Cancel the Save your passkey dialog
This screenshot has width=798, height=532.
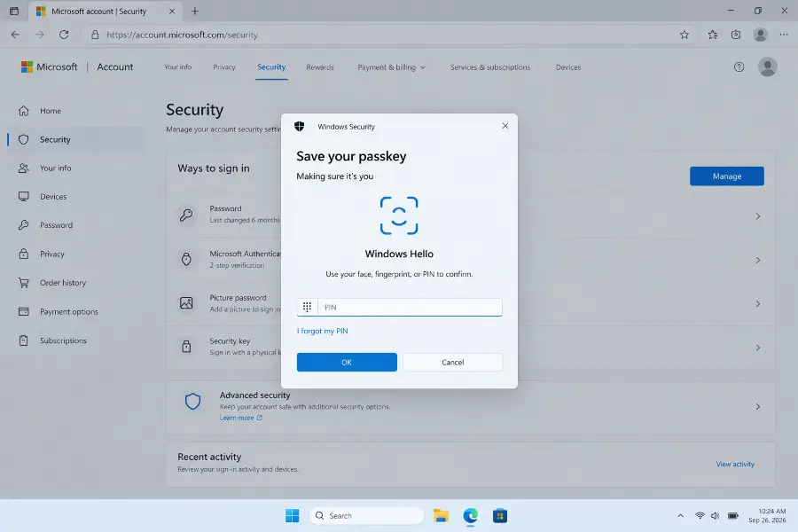pyautogui.click(x=452, y=362)
